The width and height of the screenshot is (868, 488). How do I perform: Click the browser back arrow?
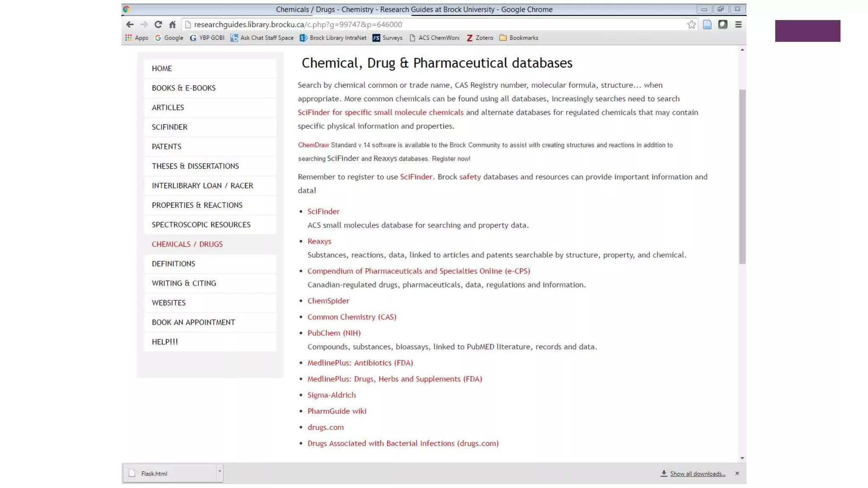point(130,25)
